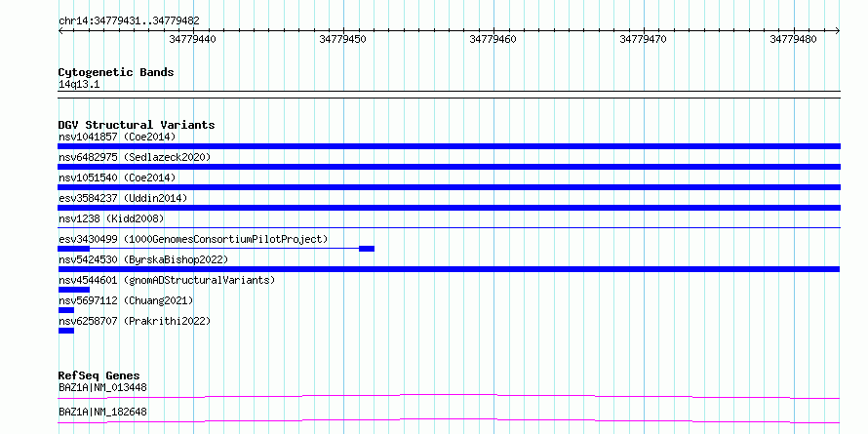Click ruler position 34779450
868x434 pixels.
click(x=342, y=39)
